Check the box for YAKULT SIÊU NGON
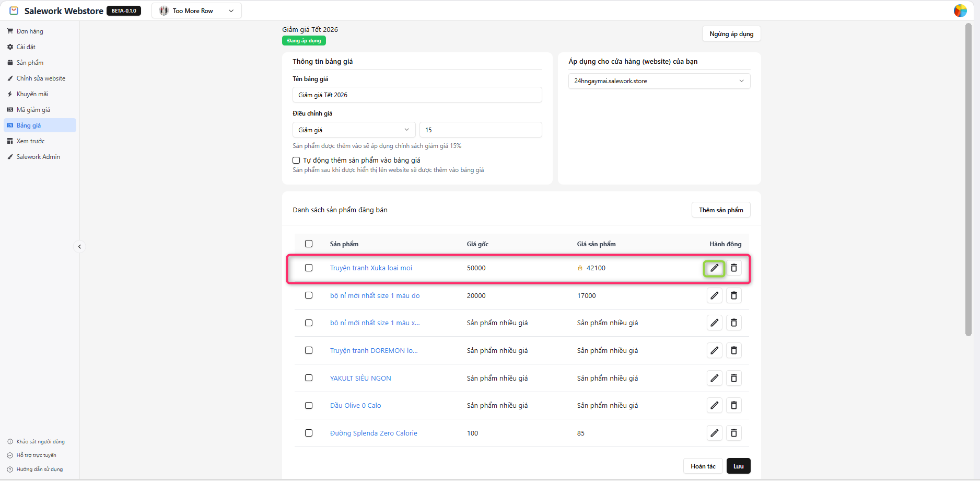Screen dimensions: 980x481 point(309,378)
